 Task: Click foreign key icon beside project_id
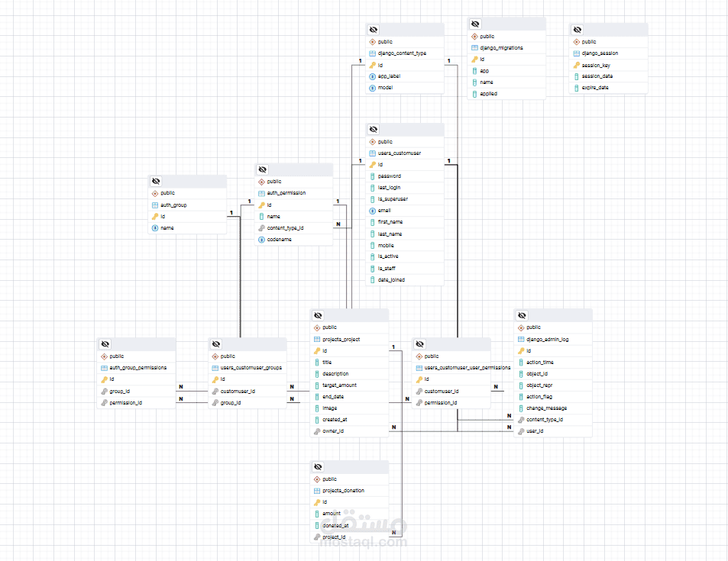coord(317,537)
